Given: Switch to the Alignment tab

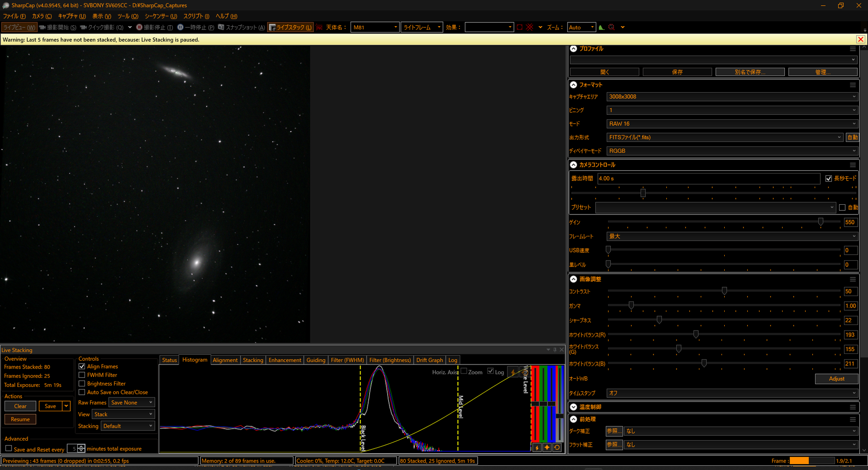Looking at the screenshot, I should click(x=225, y=360).
